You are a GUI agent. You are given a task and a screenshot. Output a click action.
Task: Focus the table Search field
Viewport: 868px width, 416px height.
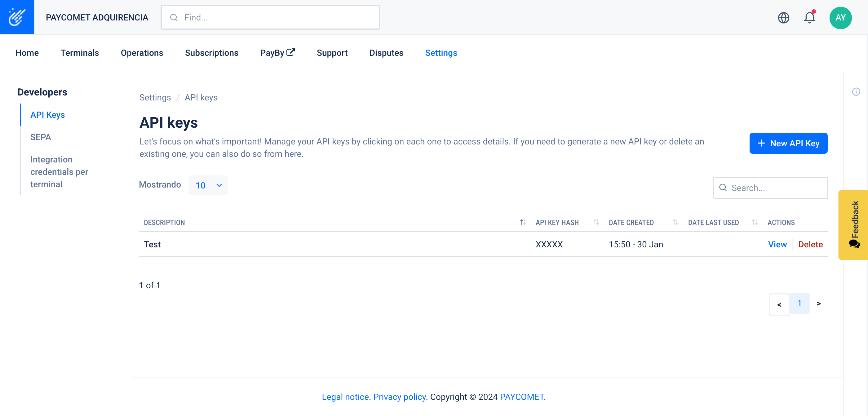tap(770, 188)
